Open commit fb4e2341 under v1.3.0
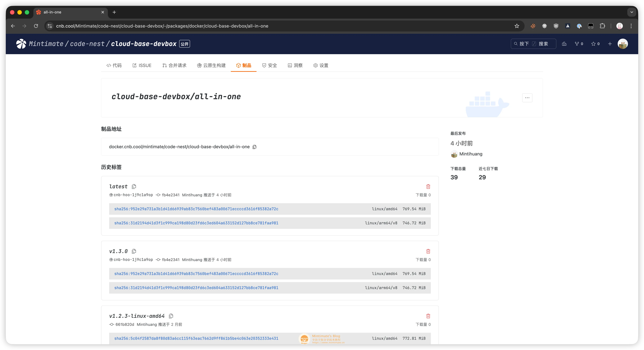Image resolution: width=644 pixels, height=350 pixels. coord(170,260)
